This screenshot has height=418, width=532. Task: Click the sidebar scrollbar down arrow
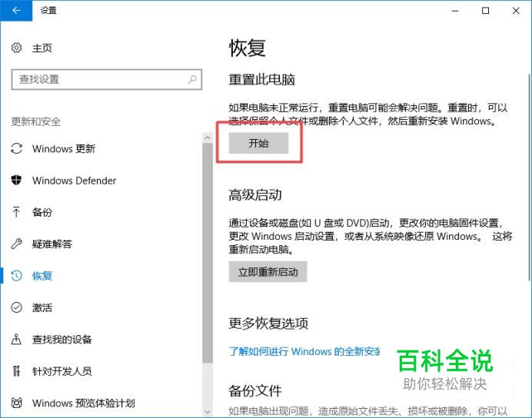click(x=208, y=412)
